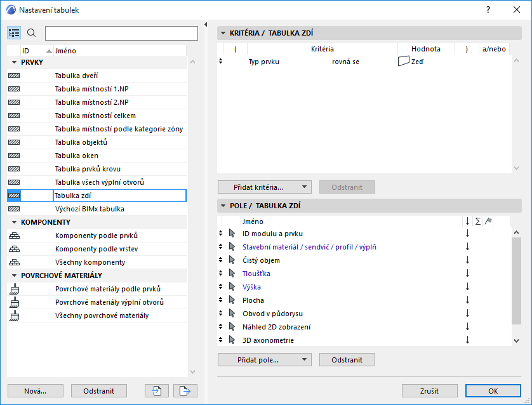Screen dimensions: 532x405
Task: Collapse the KRITÉRIA / TABULKA ZDÍ panel
Action: pos(223,33)
